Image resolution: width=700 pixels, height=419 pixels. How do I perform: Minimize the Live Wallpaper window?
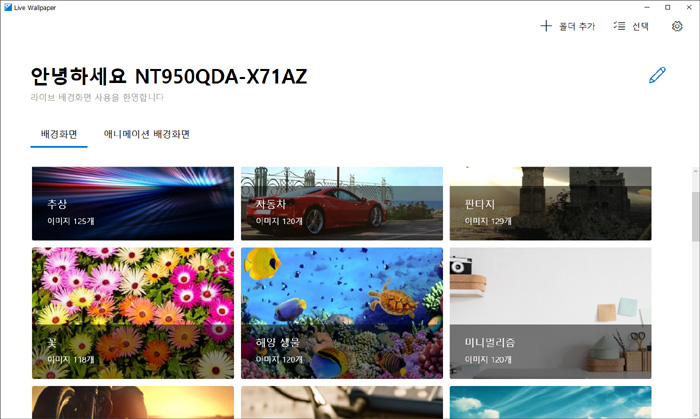tap(646, 7)
